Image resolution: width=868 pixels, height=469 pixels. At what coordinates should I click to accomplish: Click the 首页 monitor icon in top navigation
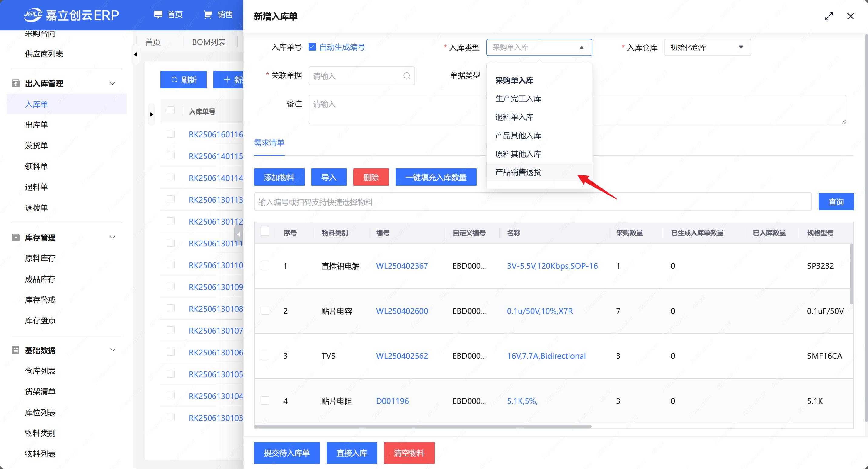(158, 15)
